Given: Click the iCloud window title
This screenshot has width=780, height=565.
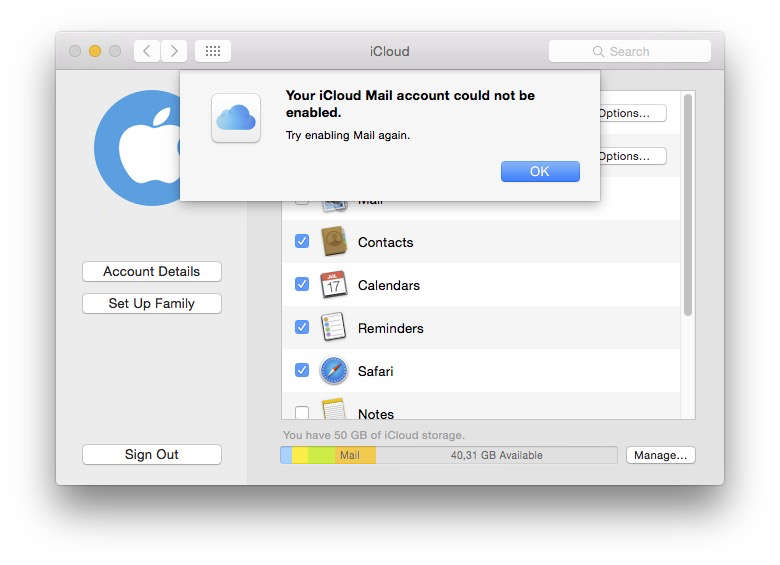Looking at the screenshot, I should pyautogui.click(x=390, y=51).
